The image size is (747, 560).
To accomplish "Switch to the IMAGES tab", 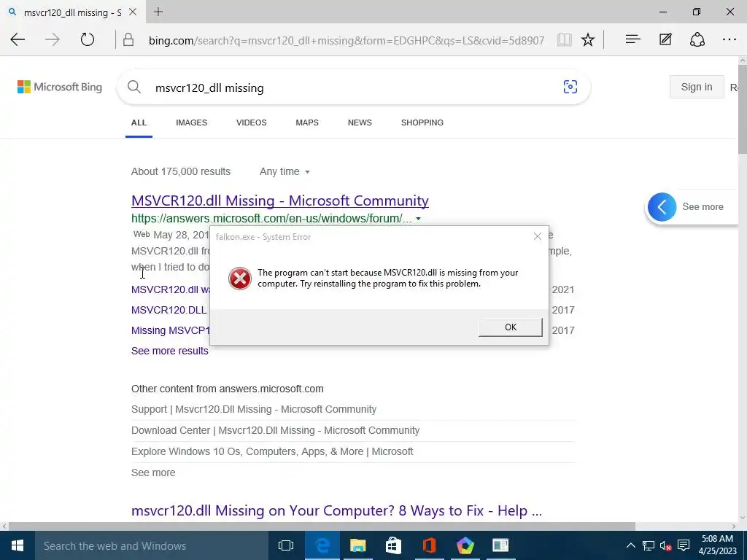I will [x=192, y=122].
